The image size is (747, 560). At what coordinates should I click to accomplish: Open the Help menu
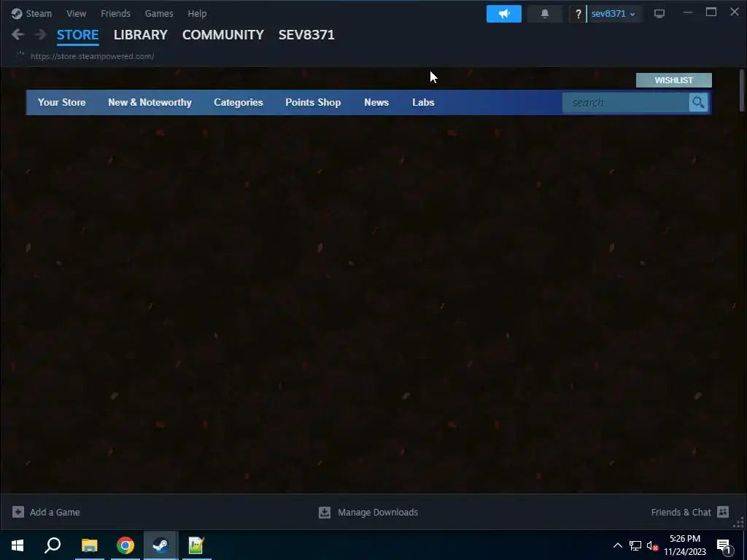pos(197,13)
